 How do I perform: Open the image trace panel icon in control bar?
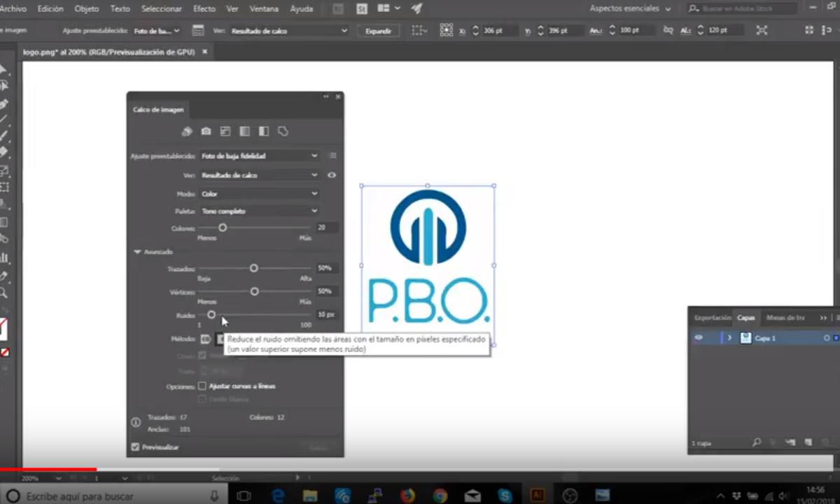(x=198, y=31)
